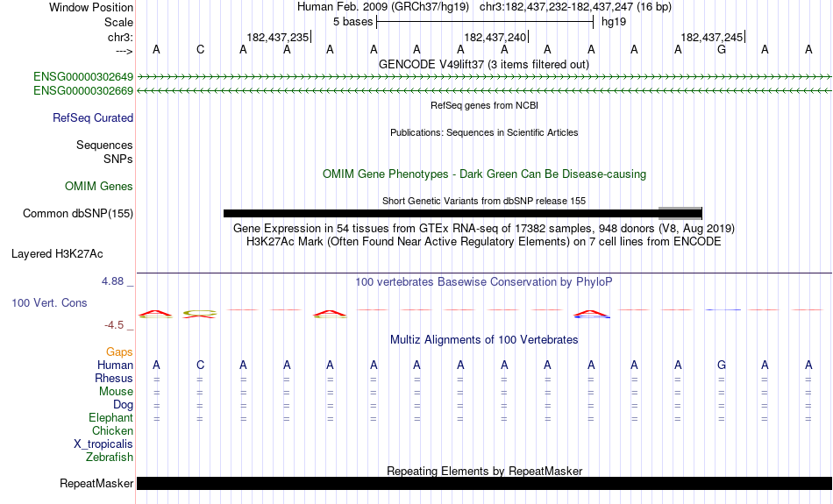Viewport: 833px width, 504px height.
Task: Open the RefSeq Curated track label
Action: coord(92,118)
